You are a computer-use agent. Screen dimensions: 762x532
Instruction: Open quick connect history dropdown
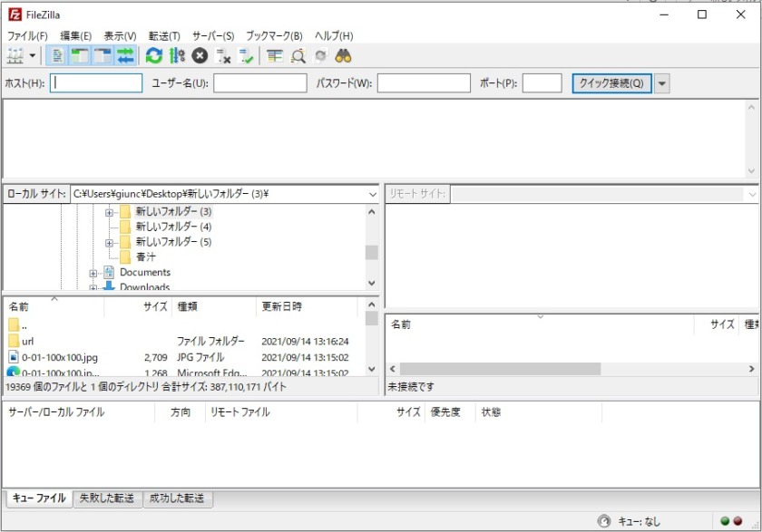point(662,83)
